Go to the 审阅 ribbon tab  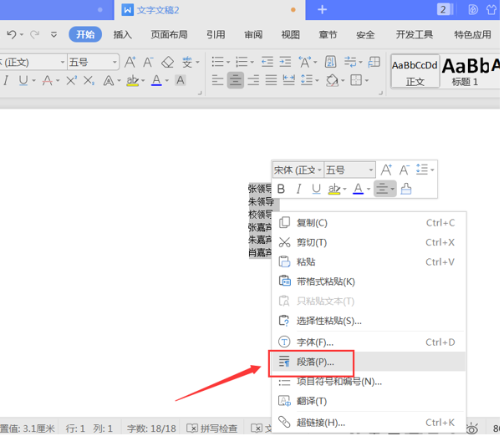(x=253, y=34)
